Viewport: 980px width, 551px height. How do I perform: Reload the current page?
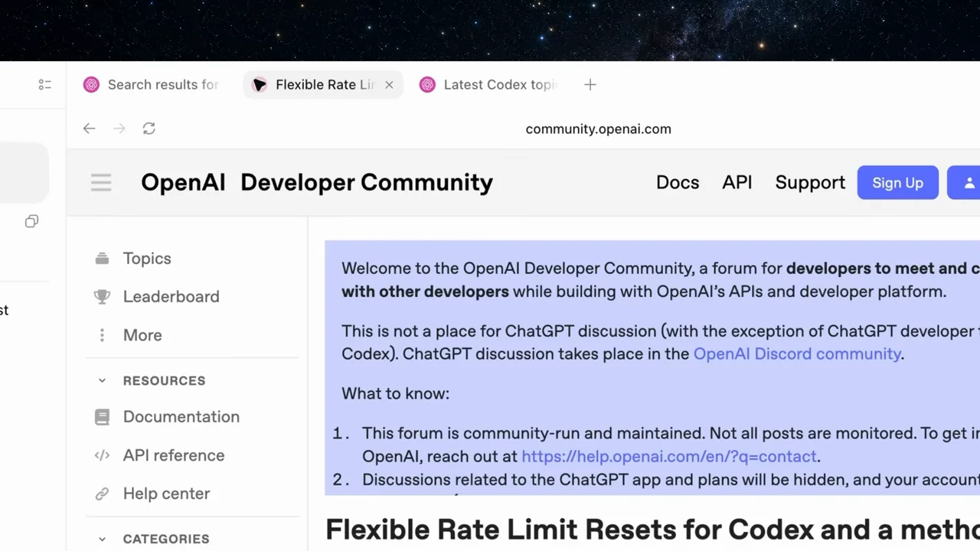click(149, 129)
